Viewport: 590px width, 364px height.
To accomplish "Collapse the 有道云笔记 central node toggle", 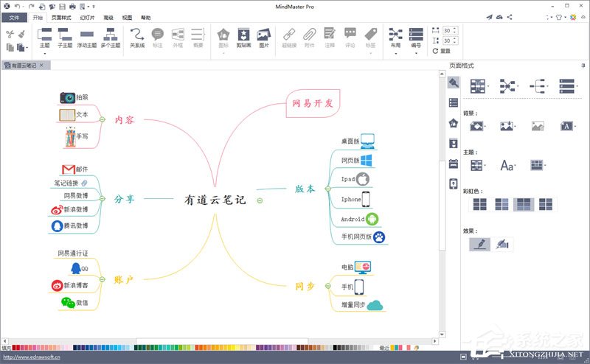I will pos(260,200).
